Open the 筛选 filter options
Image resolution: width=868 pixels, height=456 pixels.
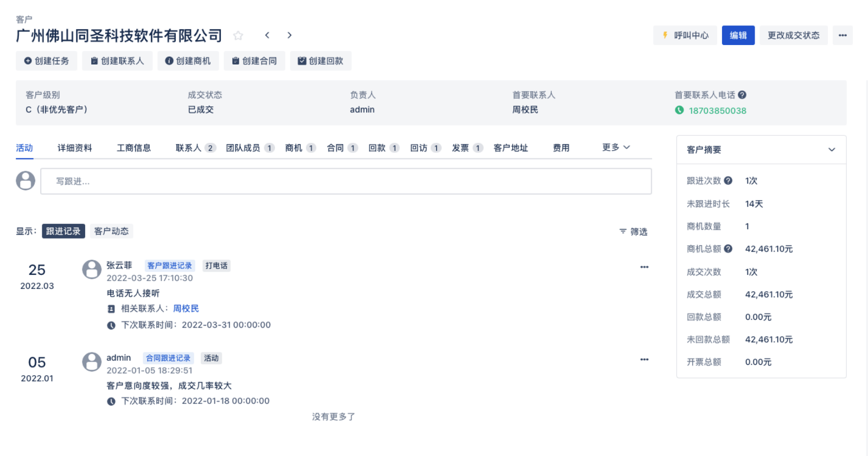(x=634, y=232)
